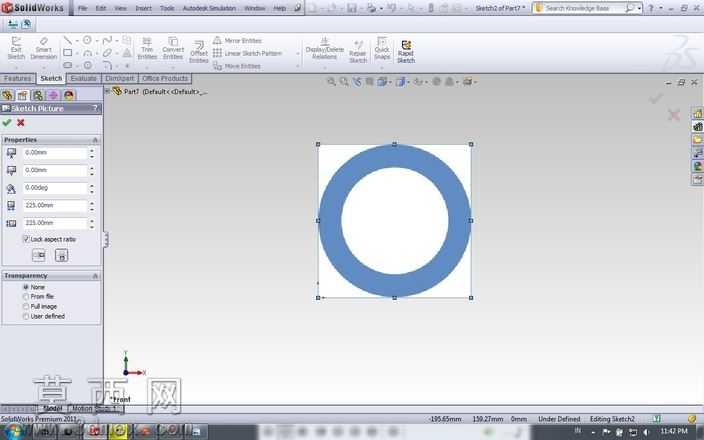
Task: Select the Offset Entities tool
Action: tap(198, 51)
